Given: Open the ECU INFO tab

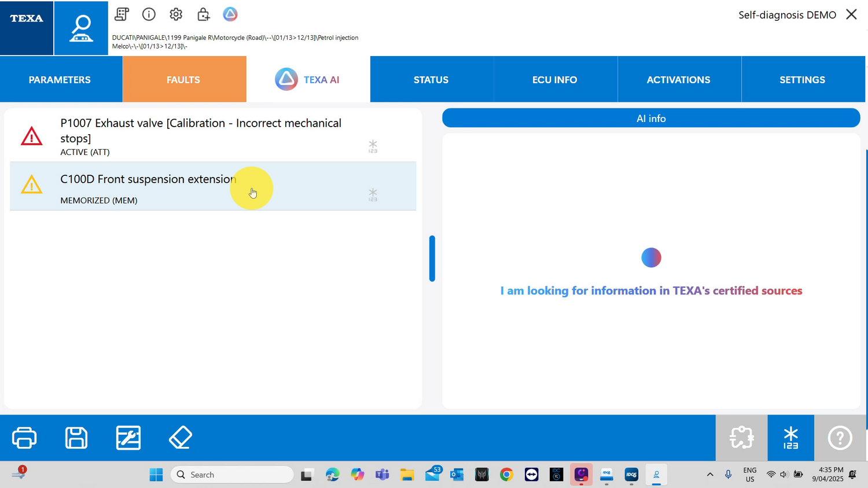Looking at the screenshot, I should coord(555,80).
